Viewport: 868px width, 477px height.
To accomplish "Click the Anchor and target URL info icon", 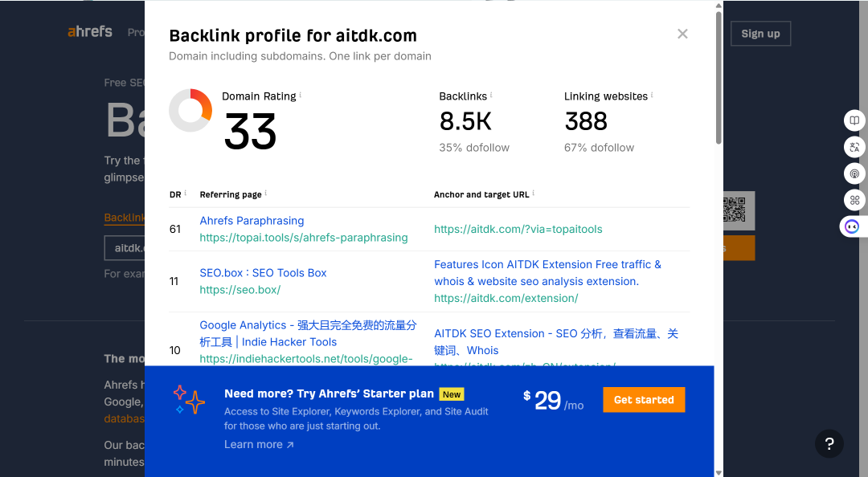I will tap(533, 193).
